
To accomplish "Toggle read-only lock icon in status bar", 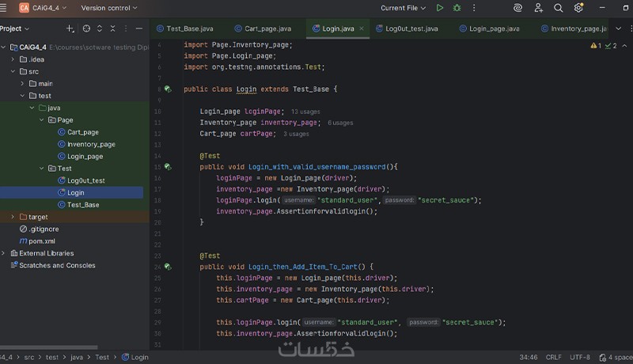I will (x=603, y=358).
